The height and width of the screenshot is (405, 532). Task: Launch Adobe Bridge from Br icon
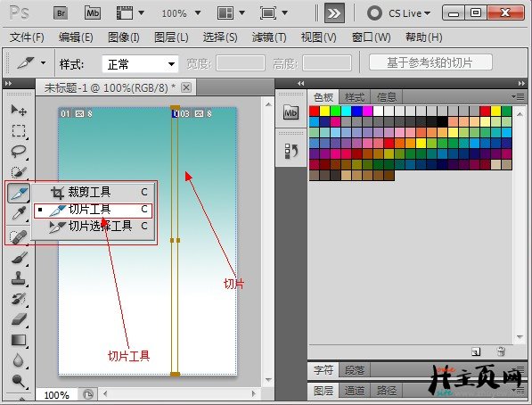61,13
